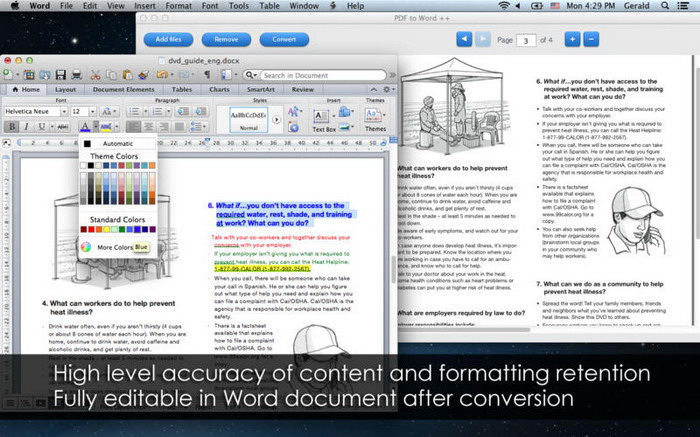Viewport: 700px width, 437px height.
Task: Open the Insert menu in menu bar
Action: [x=145, y=6]
